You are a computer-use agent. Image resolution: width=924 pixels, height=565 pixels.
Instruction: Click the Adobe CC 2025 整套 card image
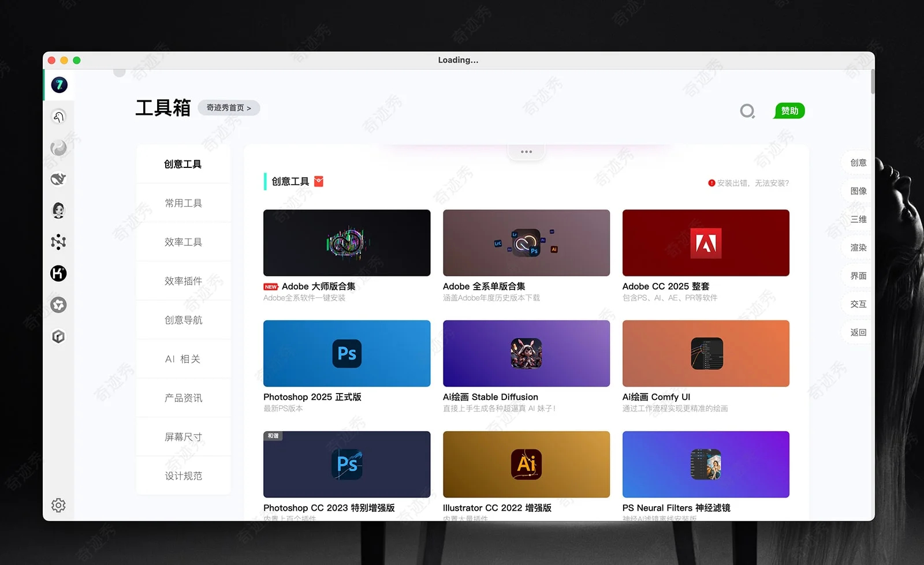point(705,242)
